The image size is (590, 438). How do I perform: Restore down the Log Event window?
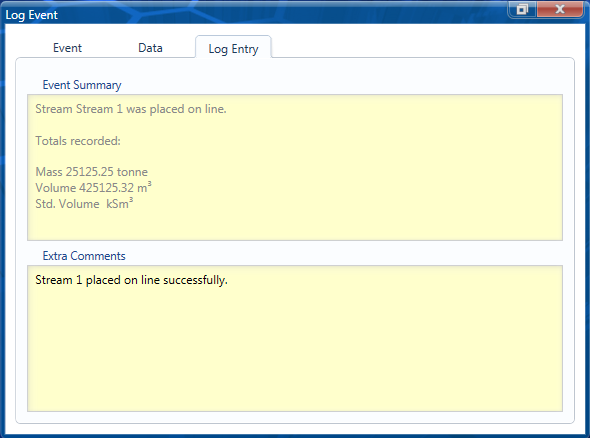coord(522,9)
